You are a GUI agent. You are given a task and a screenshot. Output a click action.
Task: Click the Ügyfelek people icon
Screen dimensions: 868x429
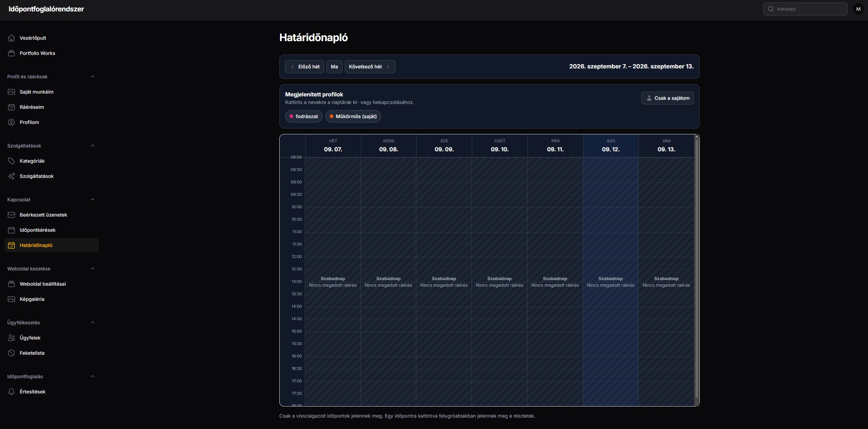click(x=11, y=338)
